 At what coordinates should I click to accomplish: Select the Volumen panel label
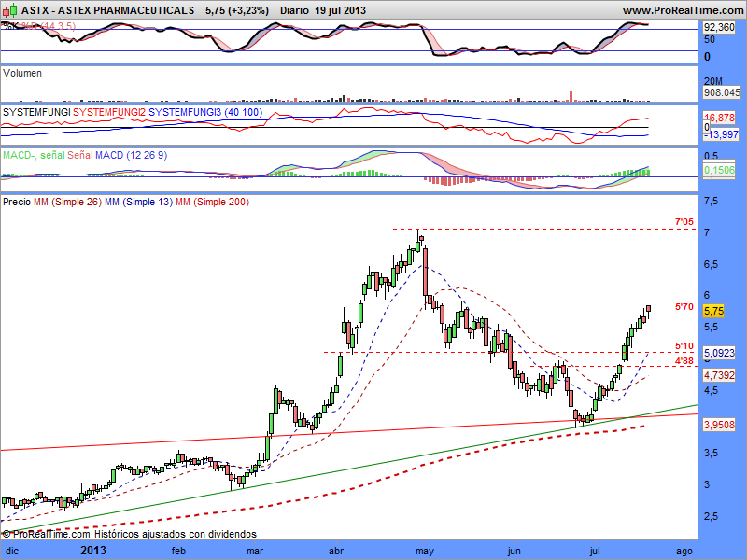tap(22, 73)
